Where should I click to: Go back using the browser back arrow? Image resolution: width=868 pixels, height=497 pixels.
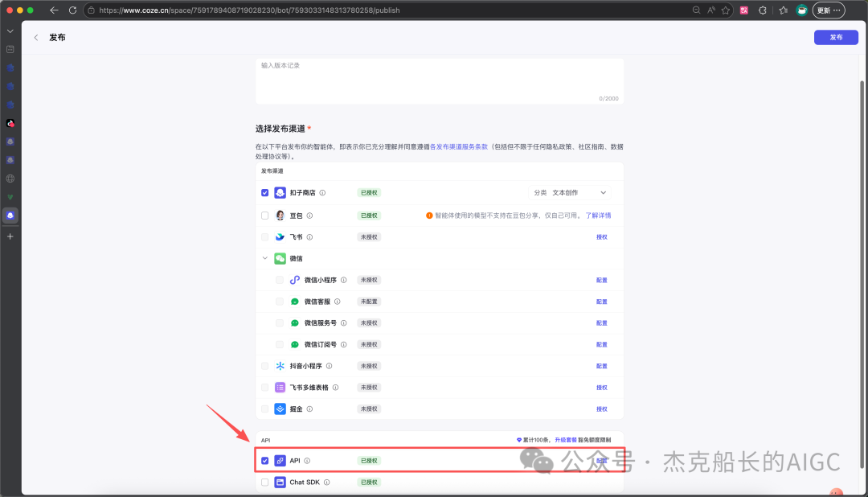coord(54,10)
